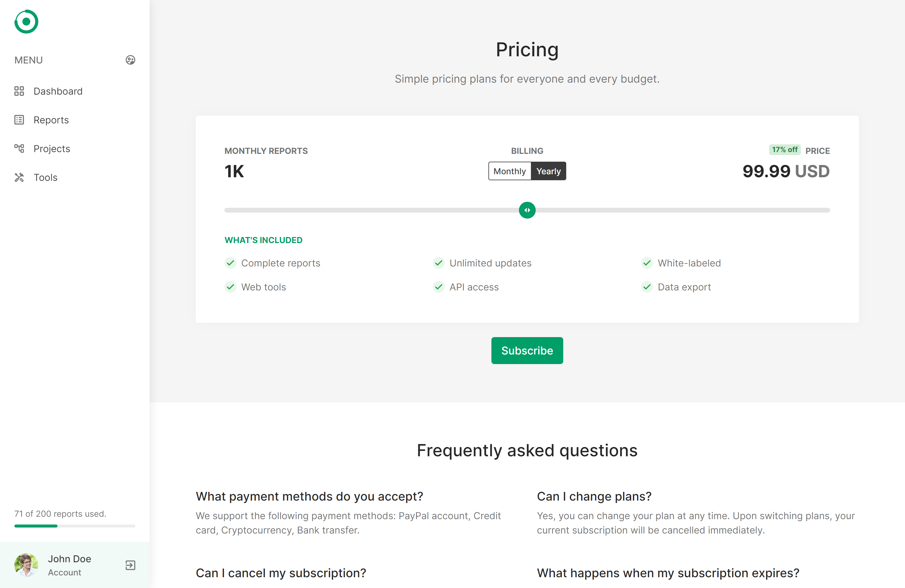Click the green app logo
The height and width of the screenshot is (588, 905).
pos(26,22)
